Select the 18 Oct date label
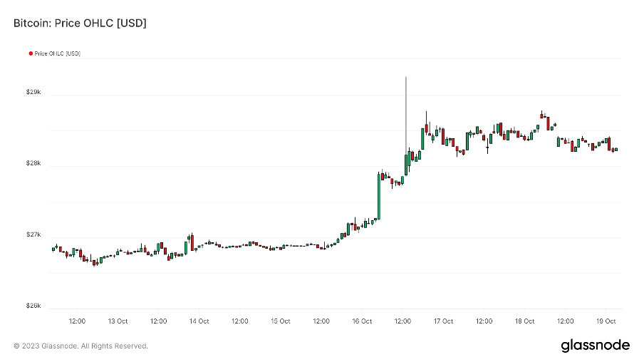 pyautogui.click(x=525, y=321)
